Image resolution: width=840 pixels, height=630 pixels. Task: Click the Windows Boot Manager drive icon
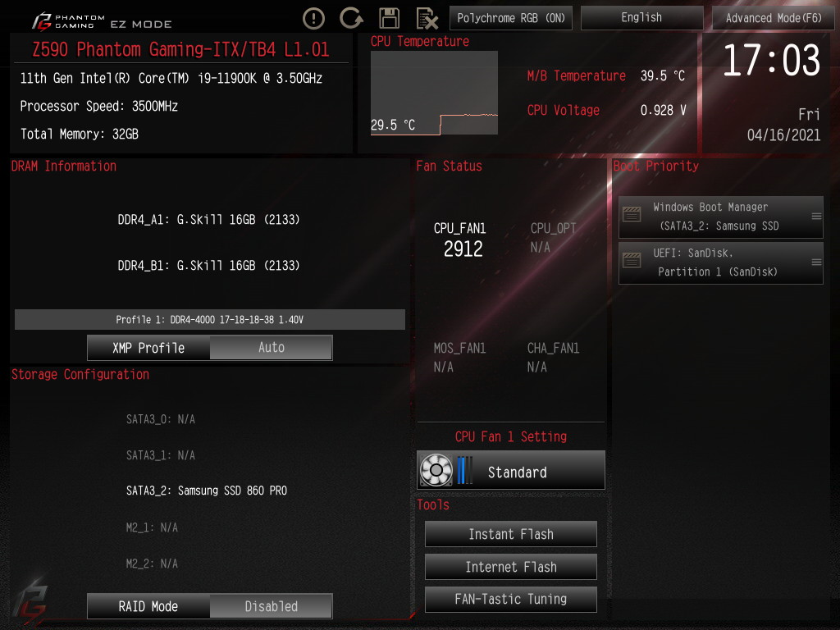point(632,215)
